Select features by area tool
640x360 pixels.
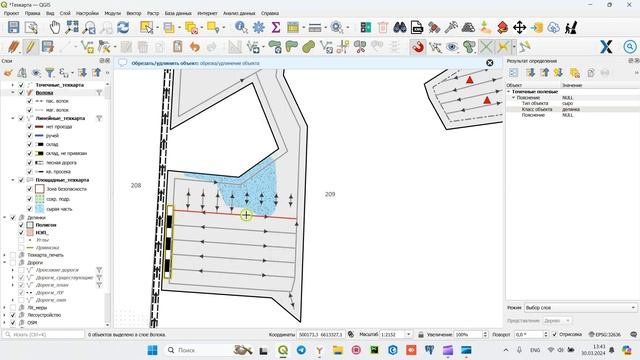pyautogui.click(x=146, y=27)
